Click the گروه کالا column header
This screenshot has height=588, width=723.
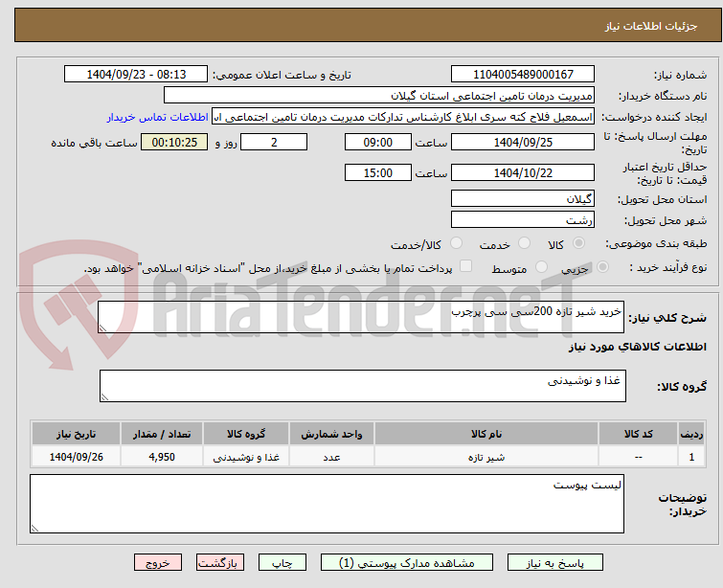246,434
